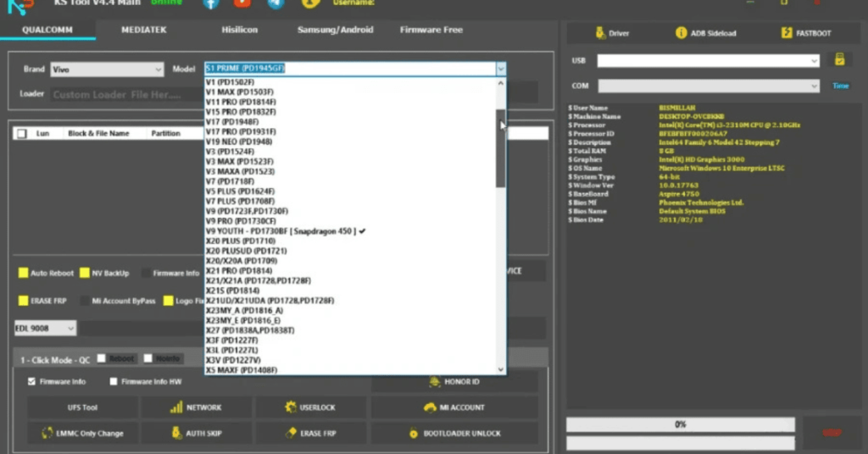Viewport: 868px width, 454px height.
Task: Uncheck Firmware Info under 1-Click Mode
Action: coord(31,381)
